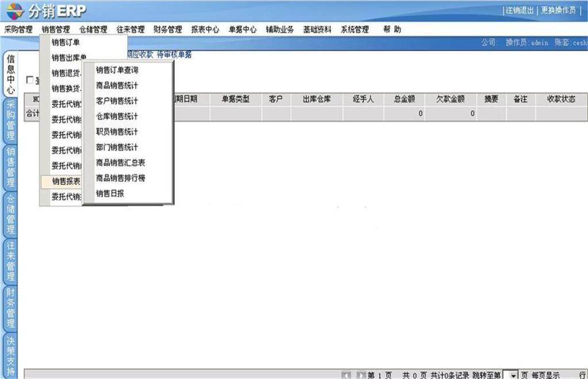Open the 基础资料 menu
This screenshot has height=379, width=588.
(317, 30)
